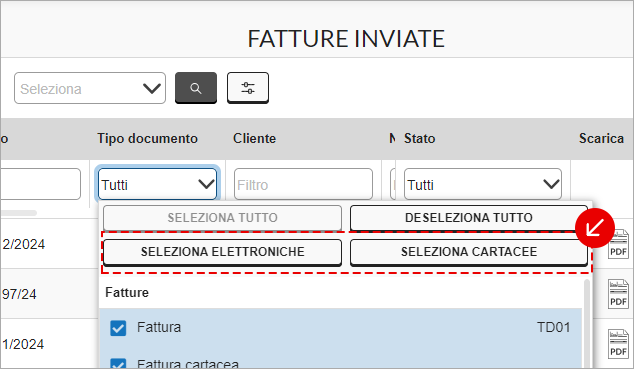Viewport: 634px width, 369px height.
Task: Expand the Tipo documento Tutti dropdown
Action: [157, 184]
